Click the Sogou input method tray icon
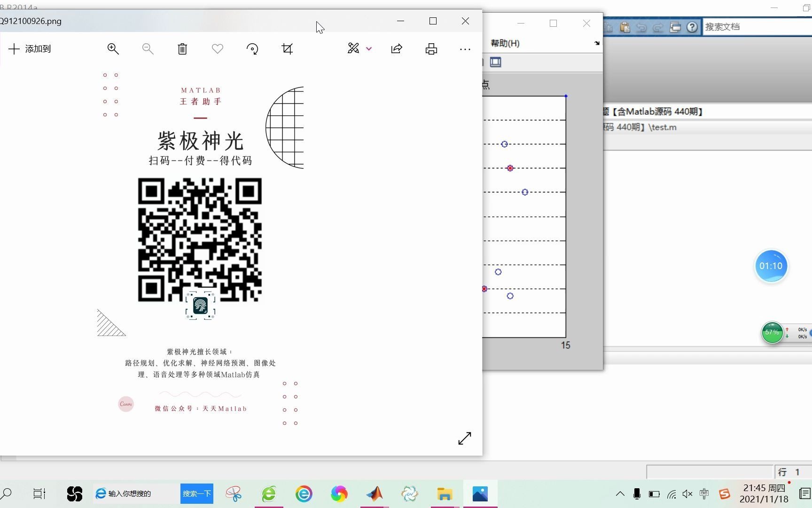 pos(725,494)
